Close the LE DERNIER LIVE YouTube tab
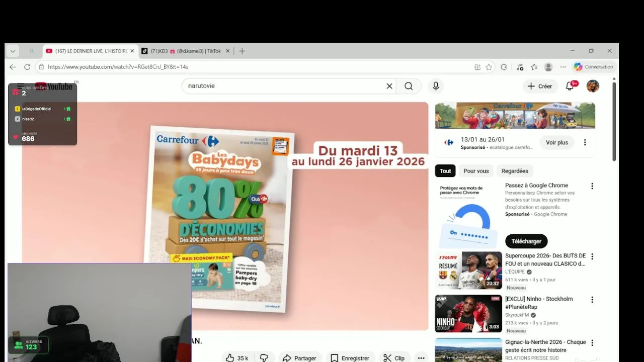 point(132,51)
